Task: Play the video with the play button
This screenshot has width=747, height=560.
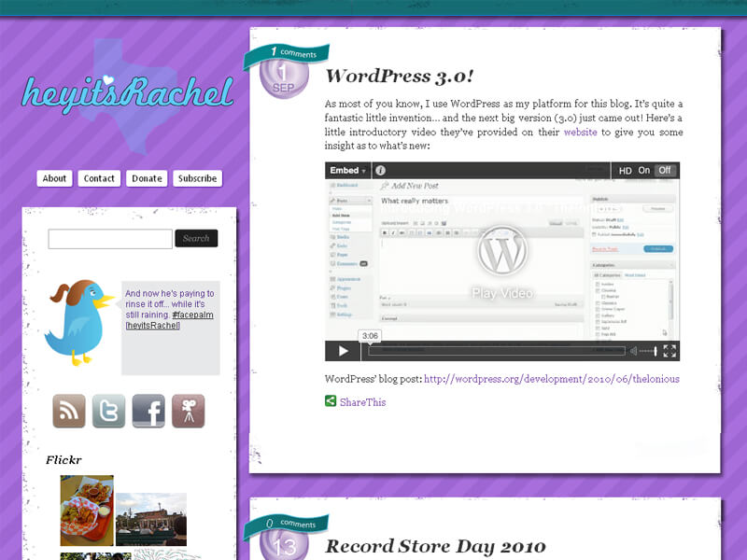Action: click(x=343, y=352)
